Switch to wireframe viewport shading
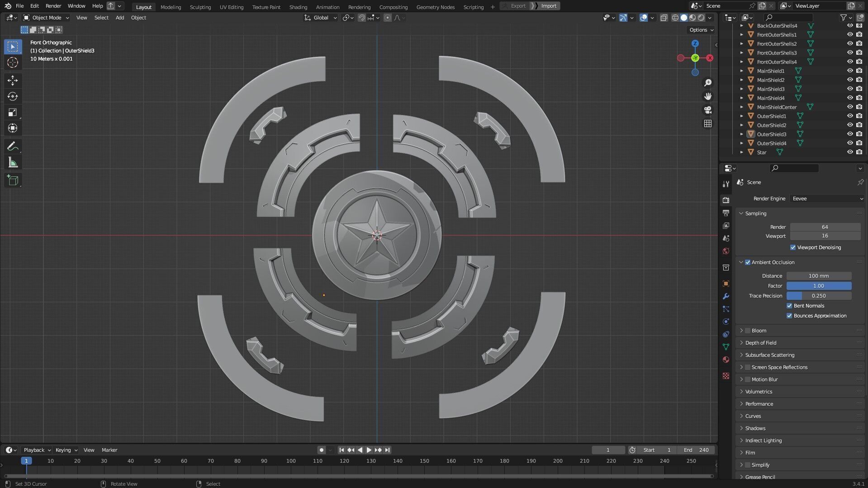The image size is (868, 488). [675, 18]
